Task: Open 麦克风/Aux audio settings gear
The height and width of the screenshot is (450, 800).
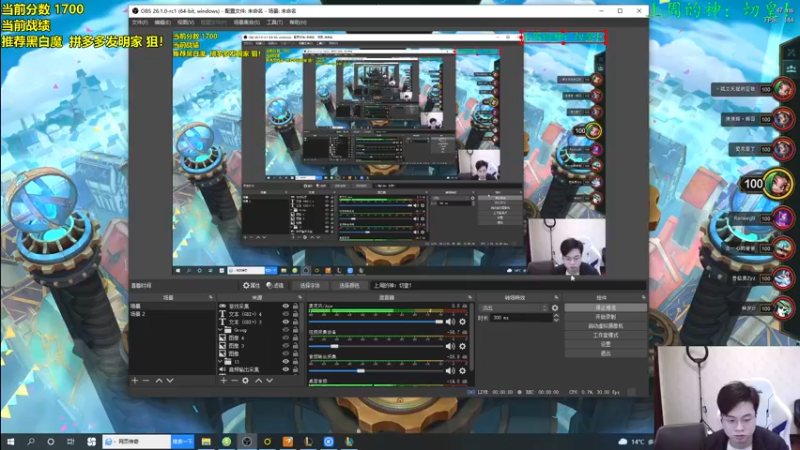Action: (462, 322)
